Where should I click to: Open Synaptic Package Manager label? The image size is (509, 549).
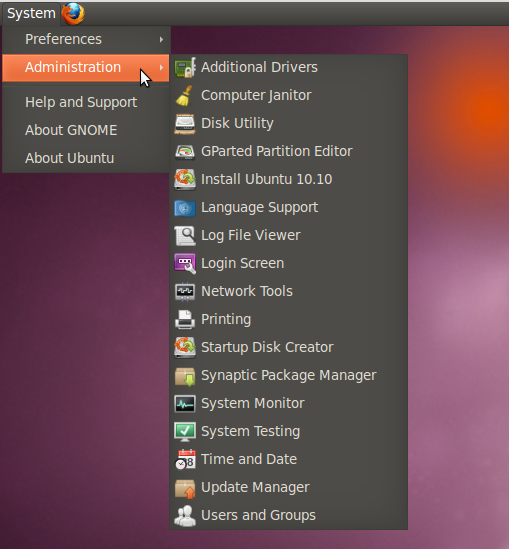pyautogui.click(x=288, y=375)
